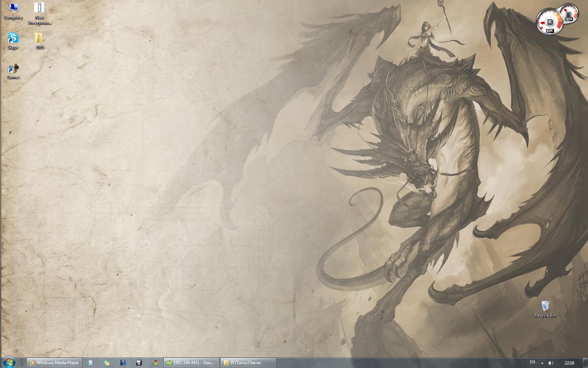Click the skull quick launch icon
The image size is (588, 368).
(139, 363)
